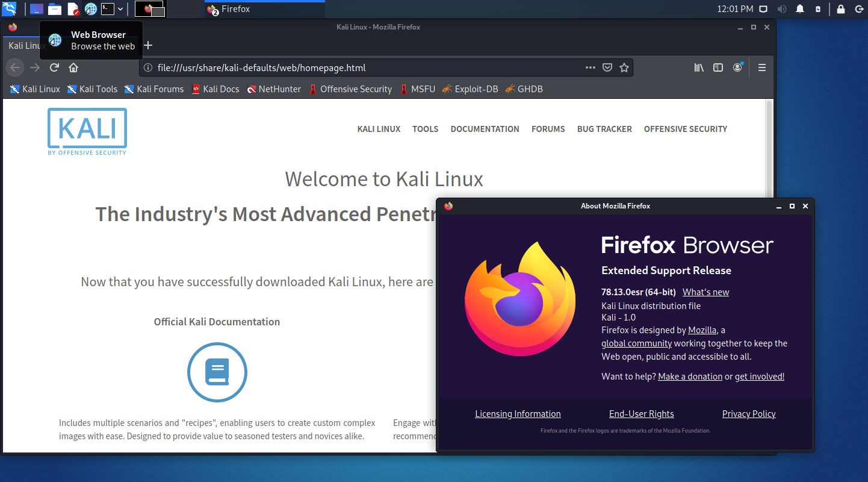The height and width of the screenshot is (482, 868).
Task: Open the Privacy Policy link
Action: (x=749, y=414)
